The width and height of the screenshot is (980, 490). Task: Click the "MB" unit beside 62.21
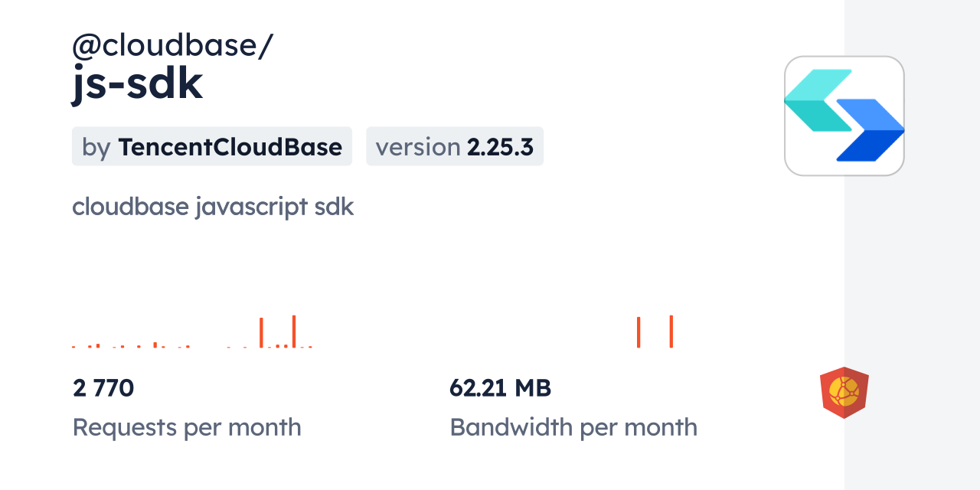(x=533, y=388)
